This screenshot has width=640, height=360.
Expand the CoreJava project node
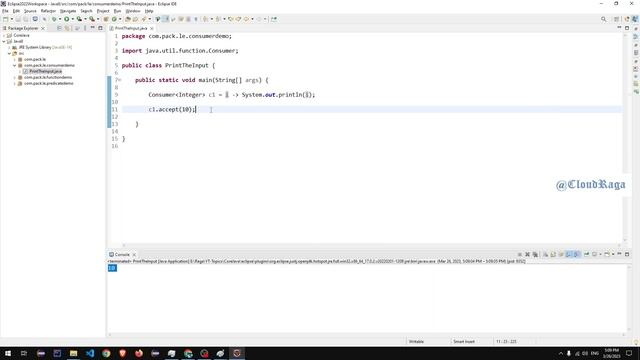coord(4,36)
